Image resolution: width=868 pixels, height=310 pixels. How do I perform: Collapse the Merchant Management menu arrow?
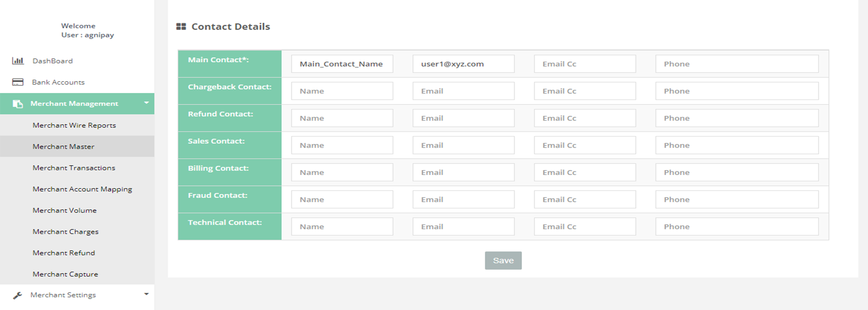(146, 103)
